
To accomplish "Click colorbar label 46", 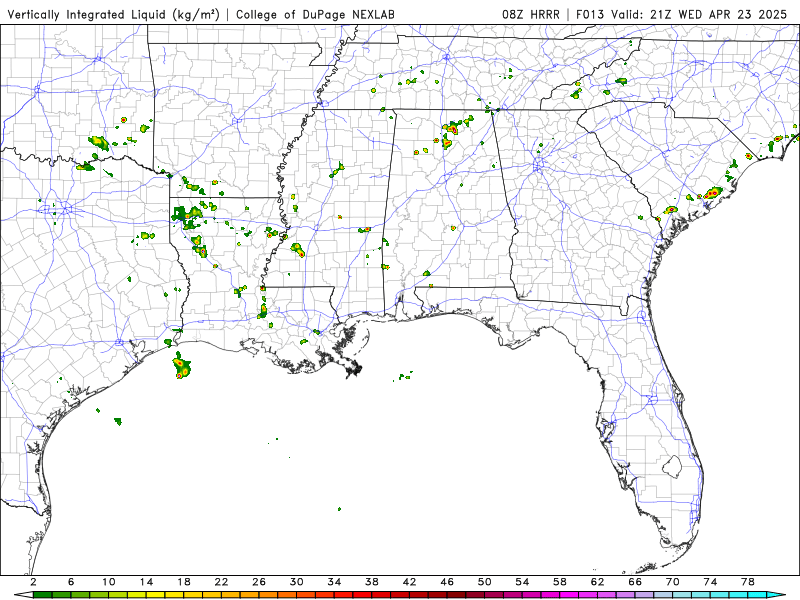I will click(x=447, y=582).
